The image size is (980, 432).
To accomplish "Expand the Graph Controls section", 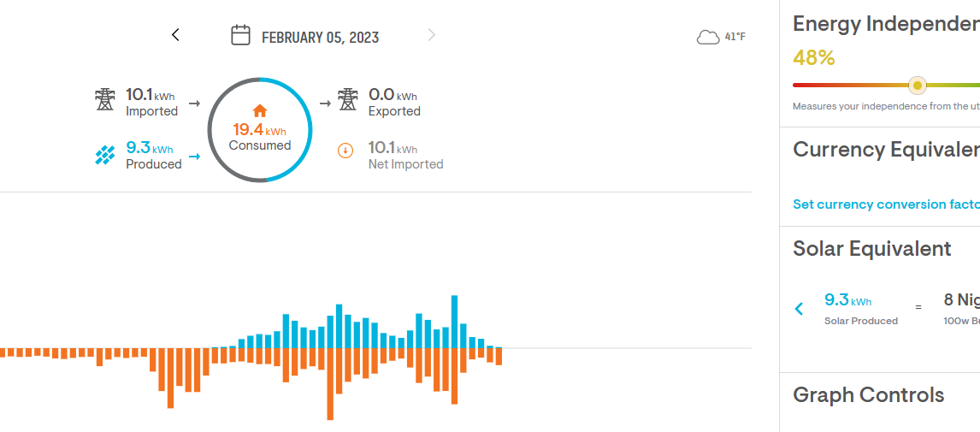I will point(869,395).
